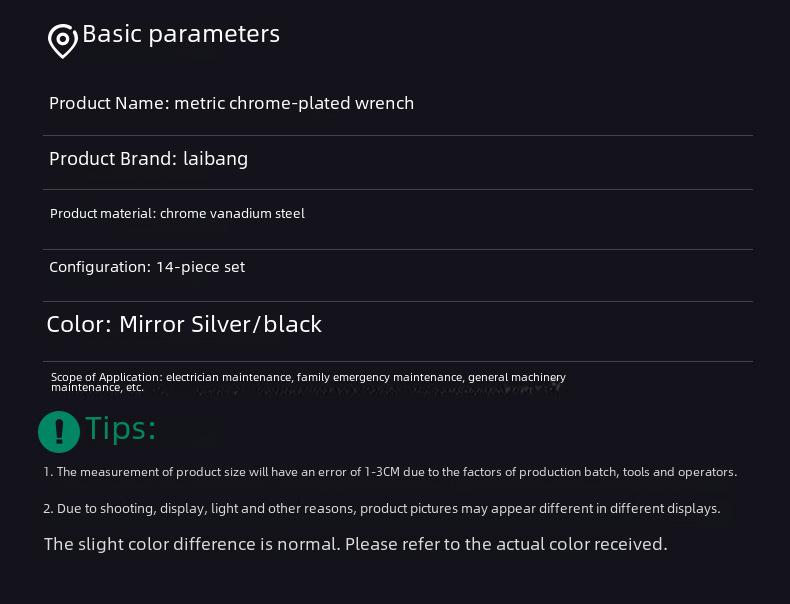This screenshot has height=604, width=790.
Task: Click the words chrome vanadium steel
Action: 232,214
